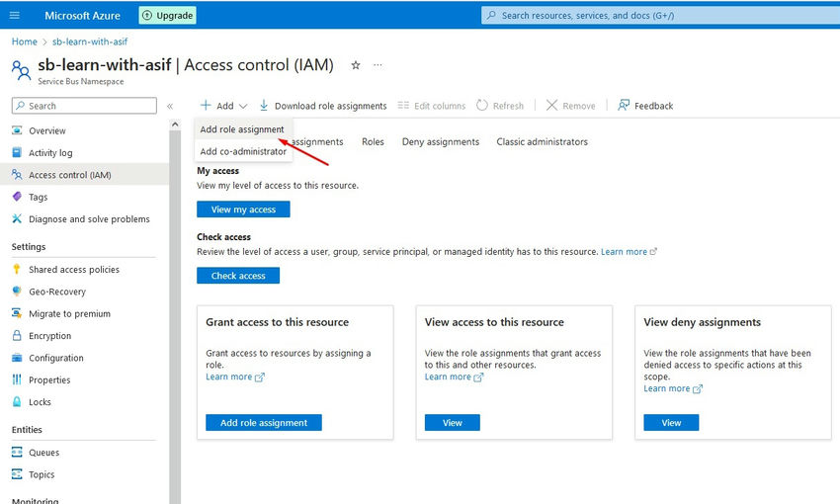The height and width of the screenshot is (504, 840).
Task: Open Shared access policies key icon
Action: 17,270
